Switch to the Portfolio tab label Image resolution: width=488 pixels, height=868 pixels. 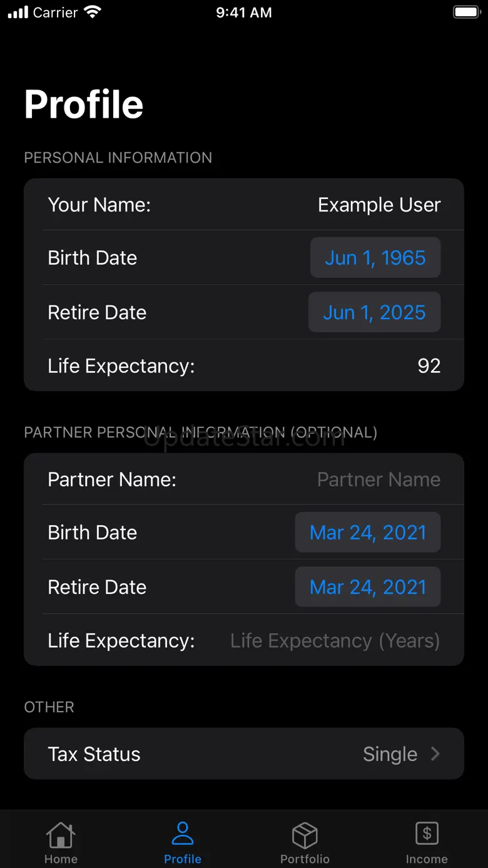pyautogui.click(x=305, y=859)
